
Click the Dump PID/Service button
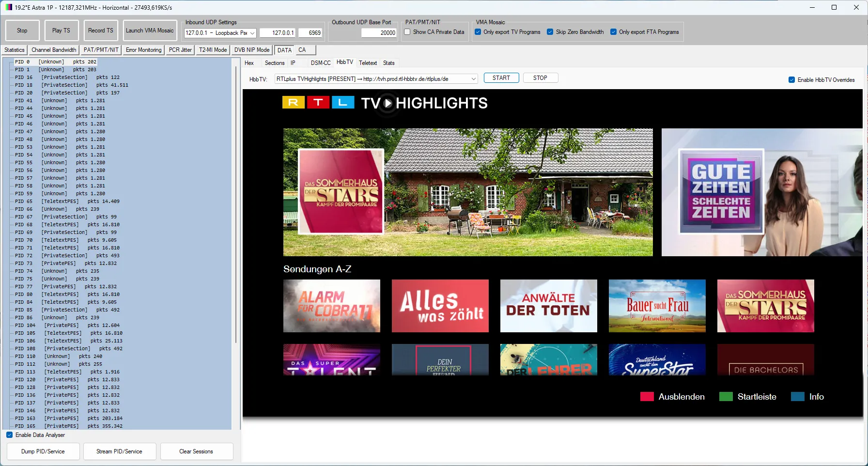click(43, 451)
